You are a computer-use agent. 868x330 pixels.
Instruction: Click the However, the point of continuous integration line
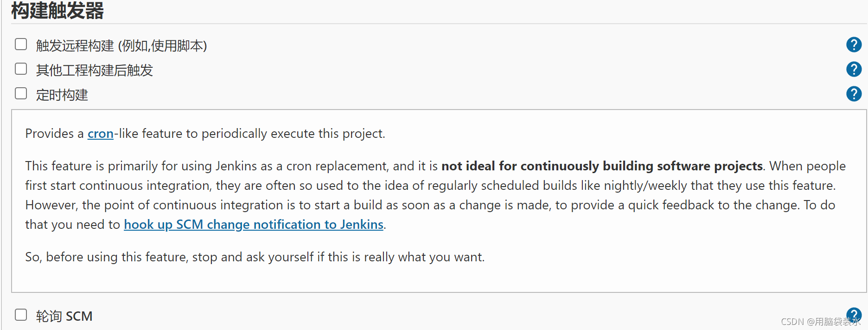coord(430,205)
